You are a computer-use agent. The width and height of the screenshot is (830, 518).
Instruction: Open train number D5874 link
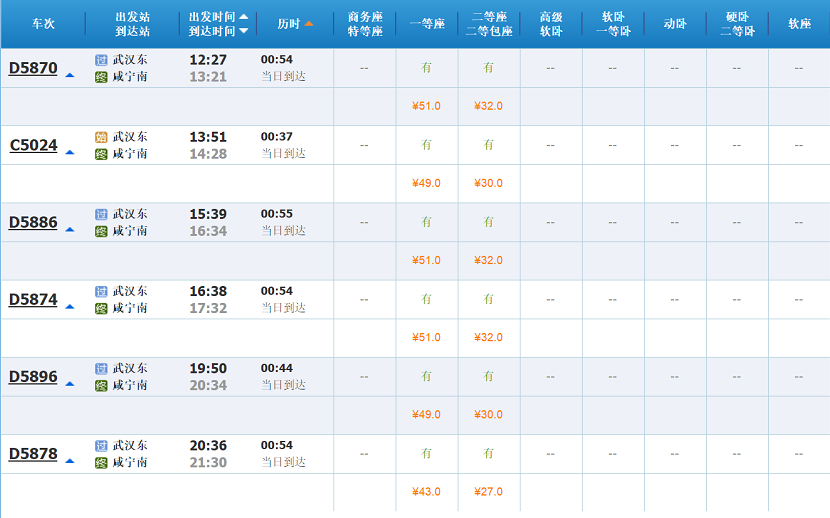(33, 299)
